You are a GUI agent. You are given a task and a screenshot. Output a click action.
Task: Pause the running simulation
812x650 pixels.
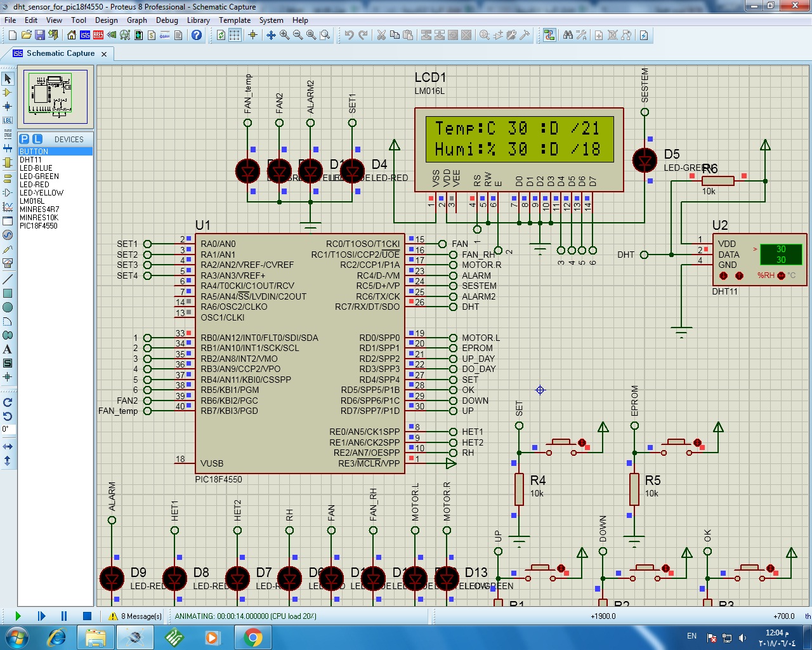click(63, 616)
